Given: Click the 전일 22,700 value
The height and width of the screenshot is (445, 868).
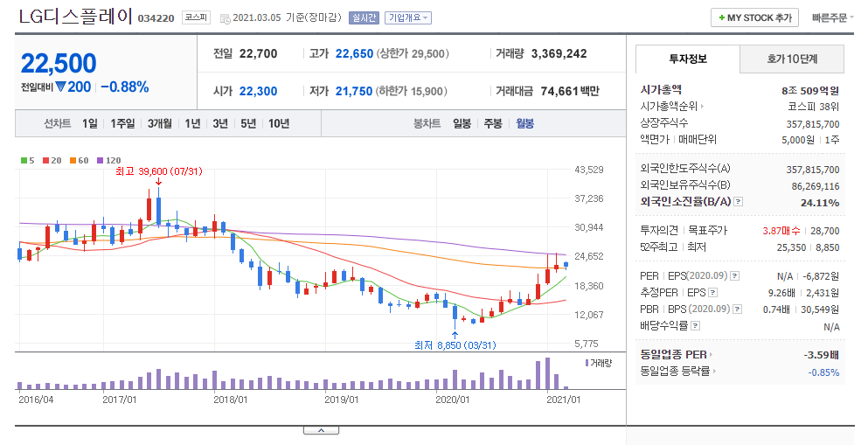Looking at the screenshot, I should (x=259, y=53).
